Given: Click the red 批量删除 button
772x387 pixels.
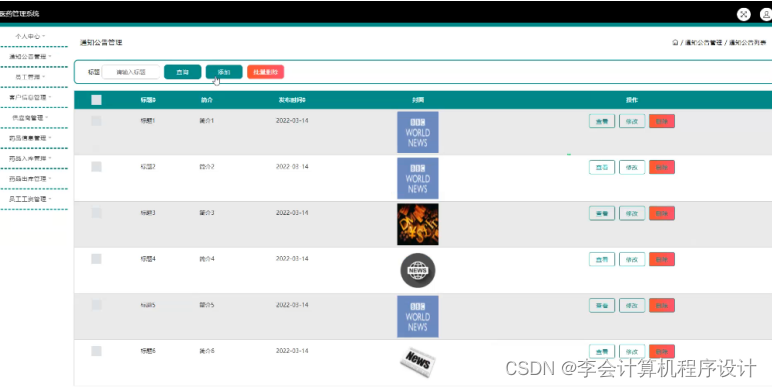Looking at the screenshot, I should tap(265, 72).
